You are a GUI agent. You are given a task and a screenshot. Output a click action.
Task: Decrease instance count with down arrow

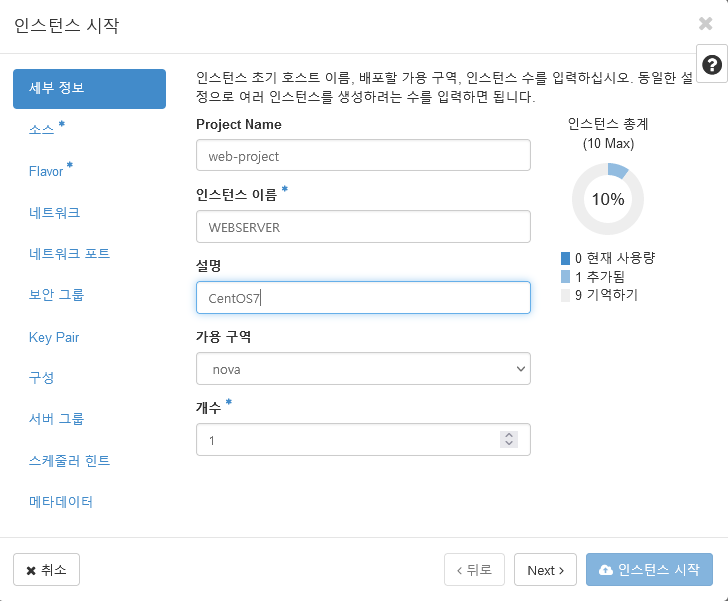point(509,443)
